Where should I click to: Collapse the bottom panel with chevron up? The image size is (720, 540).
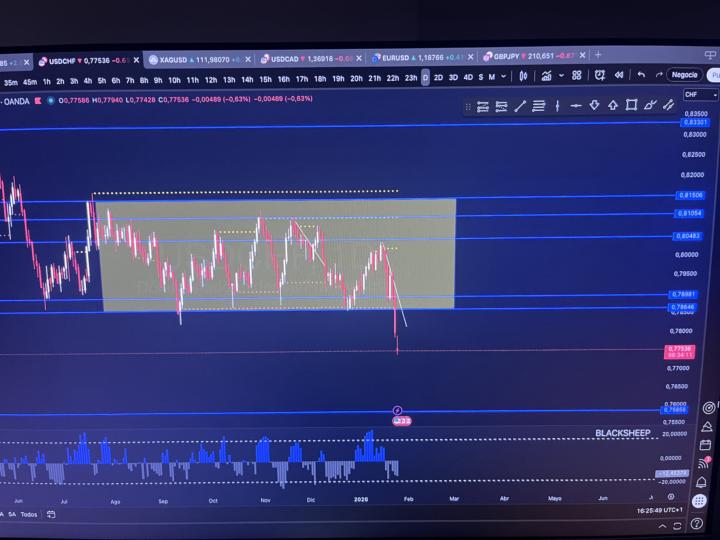pyautogui.click(x=662, y=526)
